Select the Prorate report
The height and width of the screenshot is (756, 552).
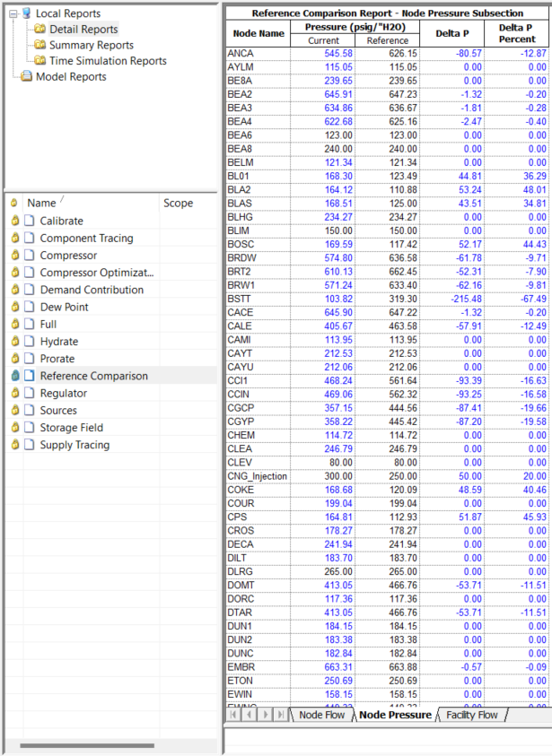point(57,359)
